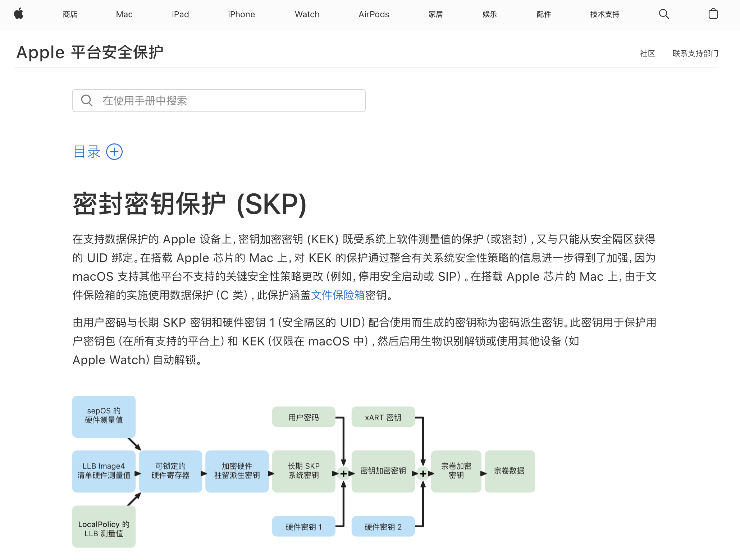Select 家居 from the top menu
This screenshot has height=560, width=740.
(x=436, y=14)
